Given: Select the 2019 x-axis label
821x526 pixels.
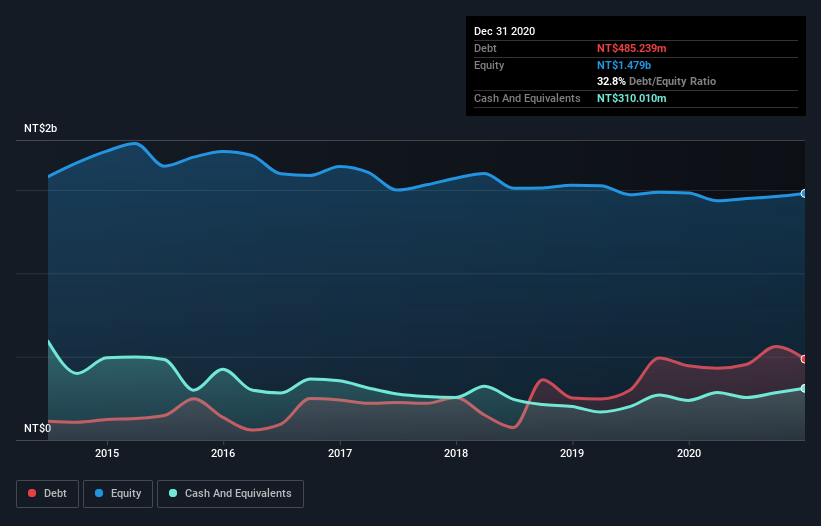Looking at the screenshot, I should [x=573, y=452].
